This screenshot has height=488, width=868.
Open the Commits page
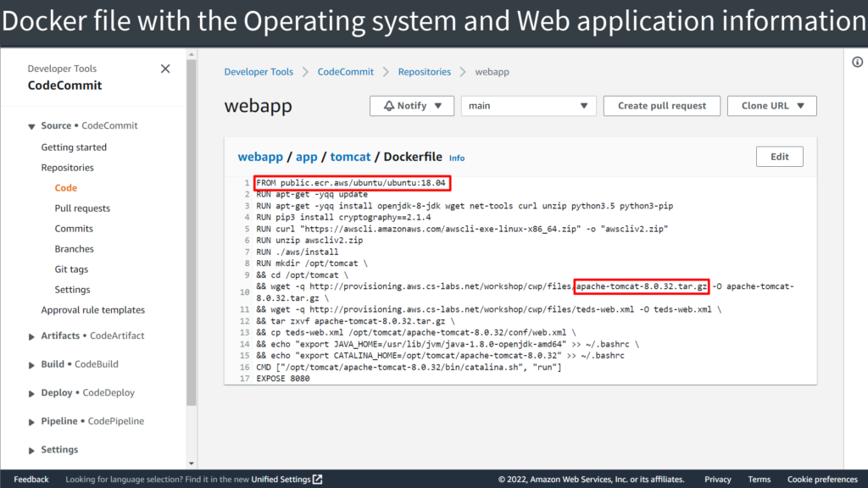point(74,229)
